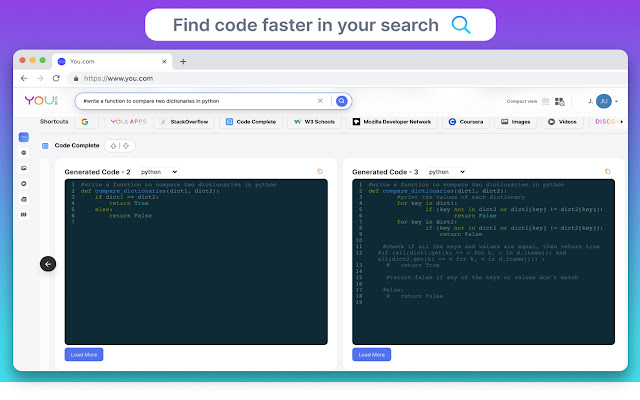The image size is (640, 400).
Task: Click the 'Generated Code - 2' heading
Action: pos(98,172)
